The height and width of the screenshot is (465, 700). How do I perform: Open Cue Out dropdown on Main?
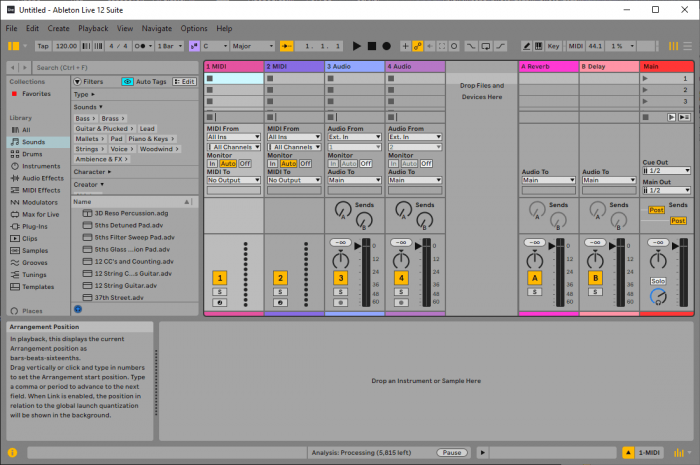(x=666, y=171)
